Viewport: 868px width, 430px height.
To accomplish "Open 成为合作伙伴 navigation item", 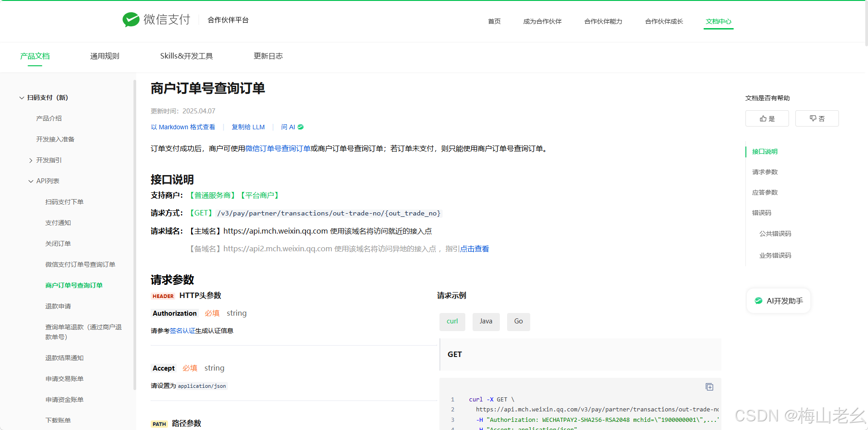I will (x=542, y=21).
